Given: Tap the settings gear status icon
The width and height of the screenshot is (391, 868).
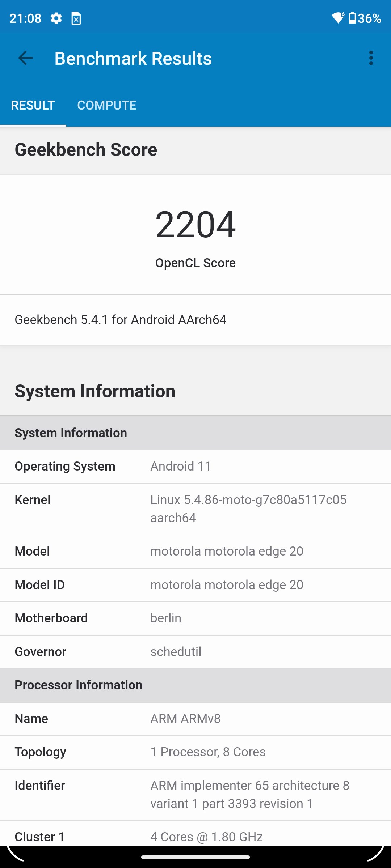Looking at the screenshot, I should point(56,18).
